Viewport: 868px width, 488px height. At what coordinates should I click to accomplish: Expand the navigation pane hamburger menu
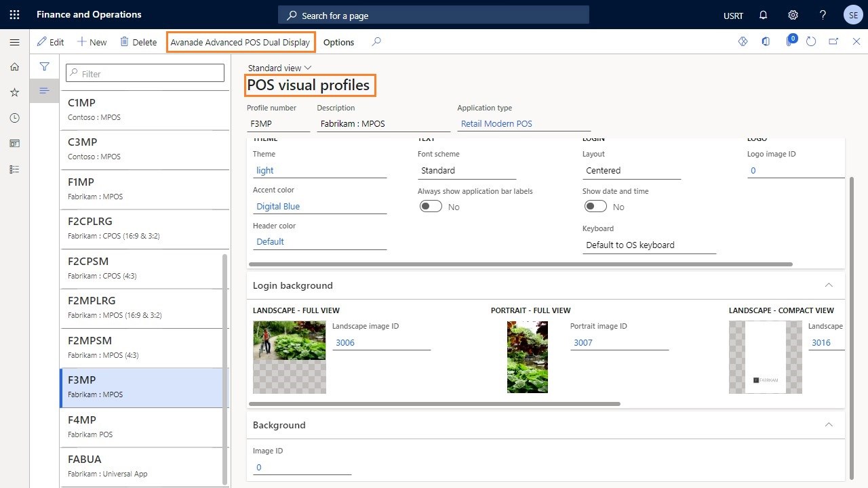click(x=14, y=42)
